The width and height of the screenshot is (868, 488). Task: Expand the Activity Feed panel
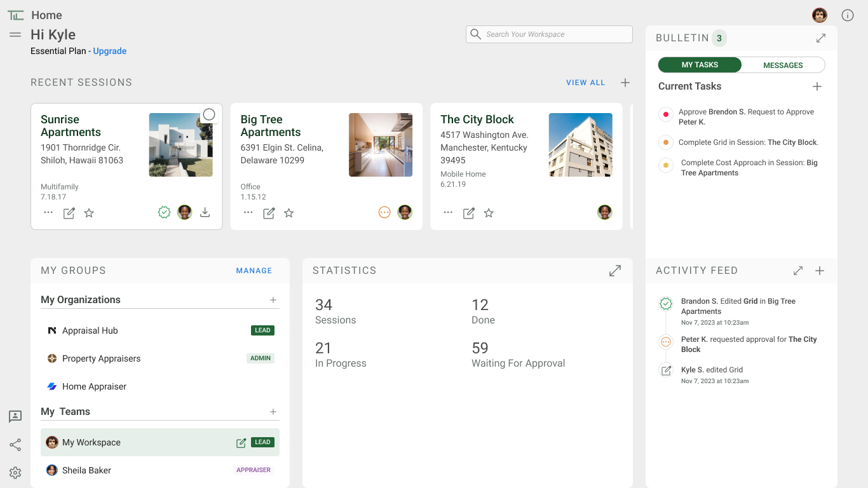pos(798,271)
